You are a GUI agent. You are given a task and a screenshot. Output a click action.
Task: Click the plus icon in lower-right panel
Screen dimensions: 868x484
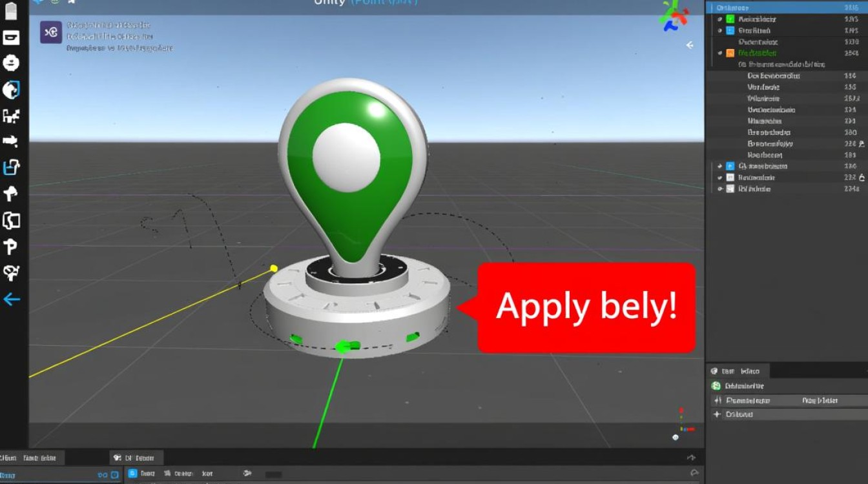[x=717, y=414]
